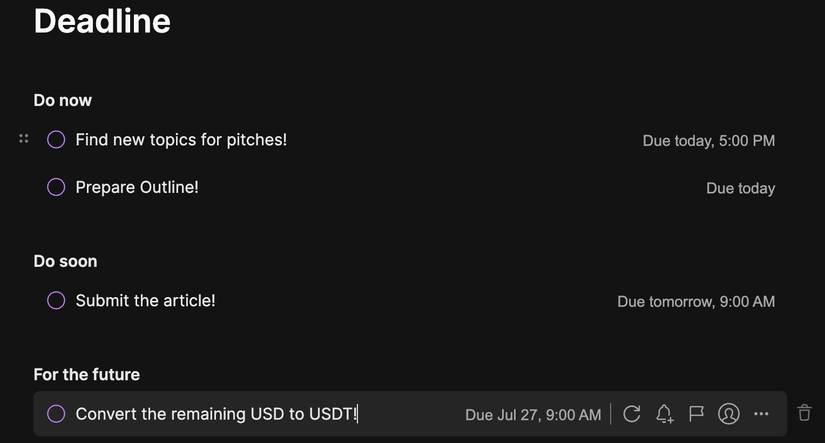The image size is (825, 443).
Task: Check off the 'Prepare Outline!' task
Action: tap(56, 187)
